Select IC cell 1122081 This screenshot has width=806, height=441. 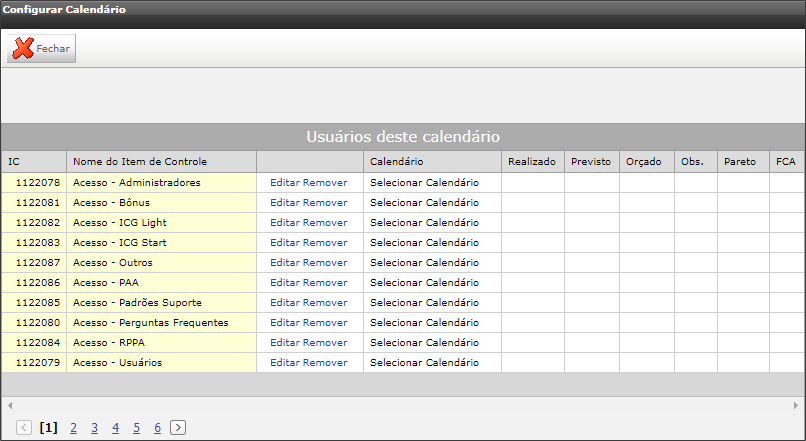point(34,203)
